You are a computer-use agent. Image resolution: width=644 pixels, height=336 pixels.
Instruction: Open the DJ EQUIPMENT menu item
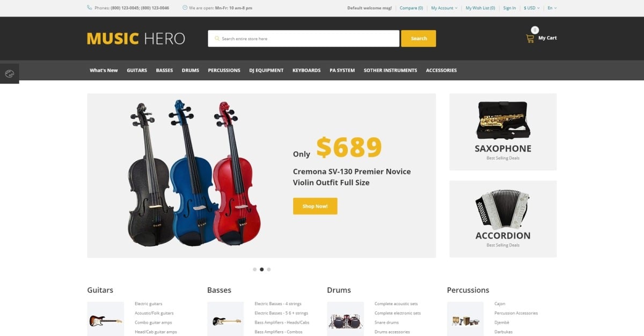coord(266,70)
